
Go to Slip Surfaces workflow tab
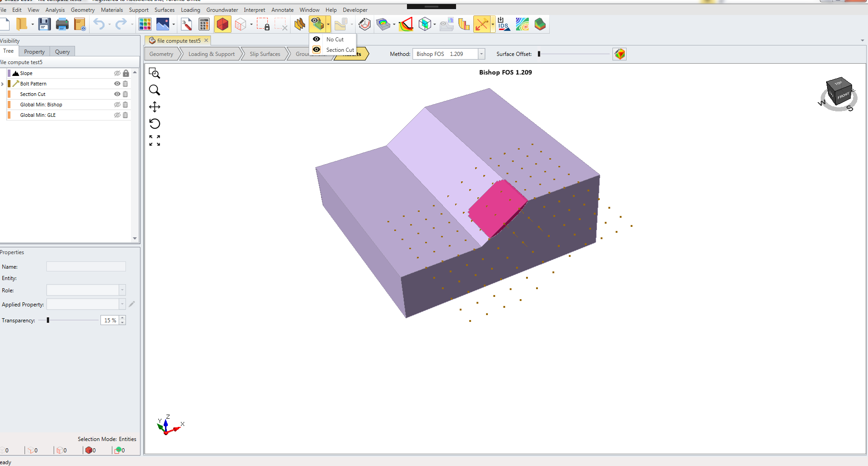coord(265,54)
